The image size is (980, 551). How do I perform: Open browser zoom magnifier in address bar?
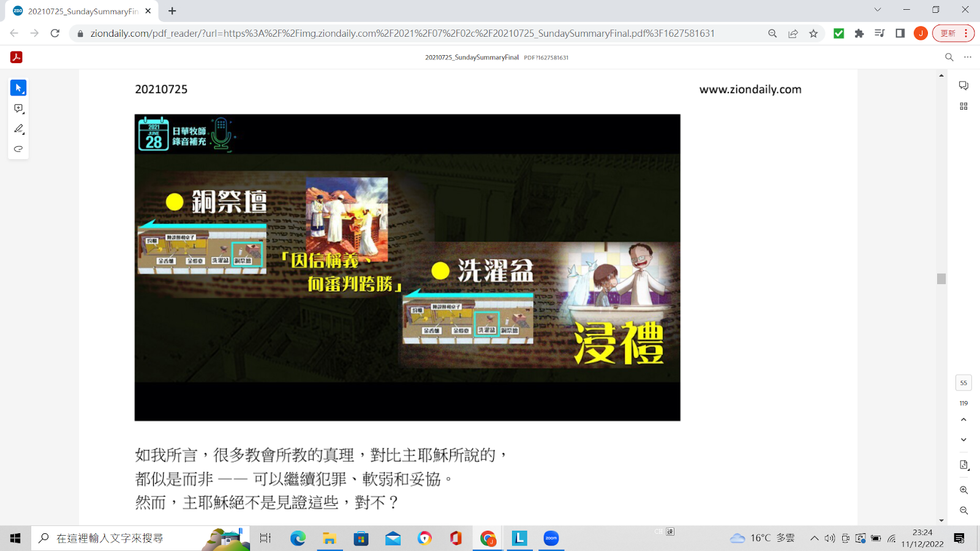tap(772, 34)
